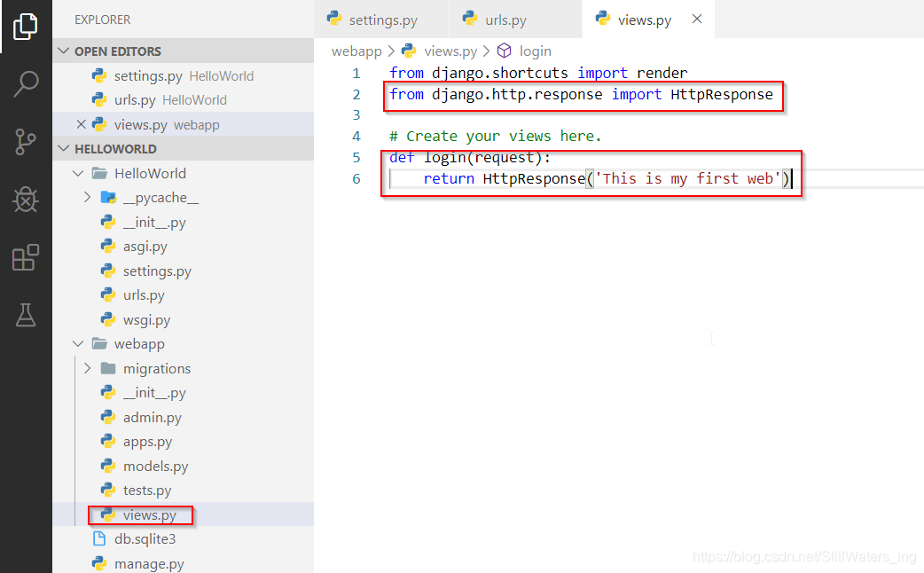Click the views.py breadcrumb

[450, 51]
